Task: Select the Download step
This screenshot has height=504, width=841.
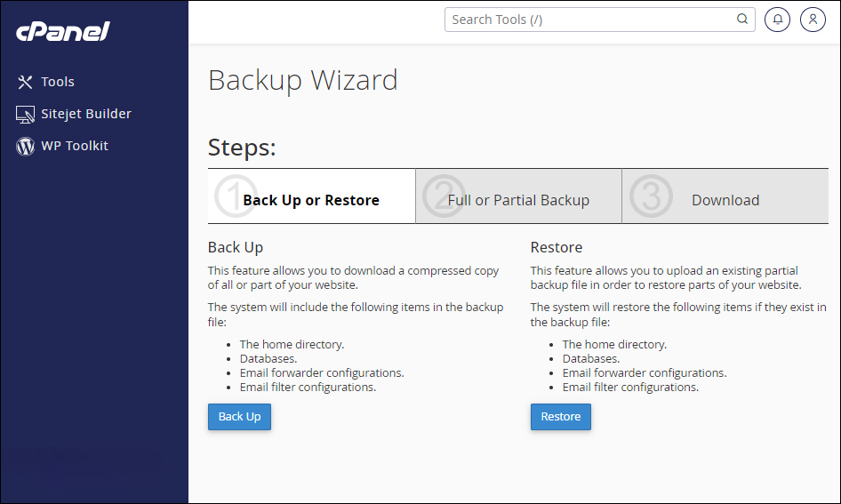Action: (x=725, y=196)
